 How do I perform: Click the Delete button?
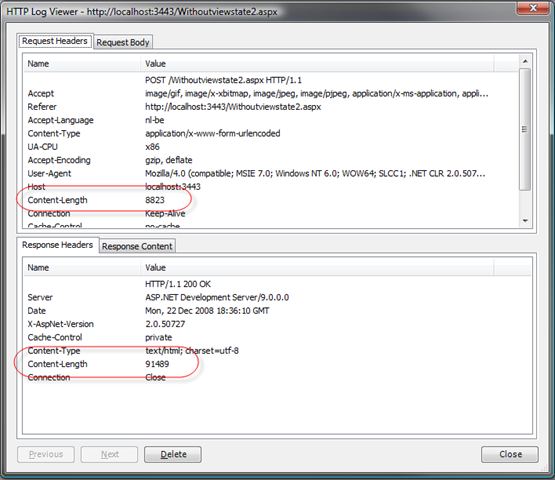pos(173,454)
